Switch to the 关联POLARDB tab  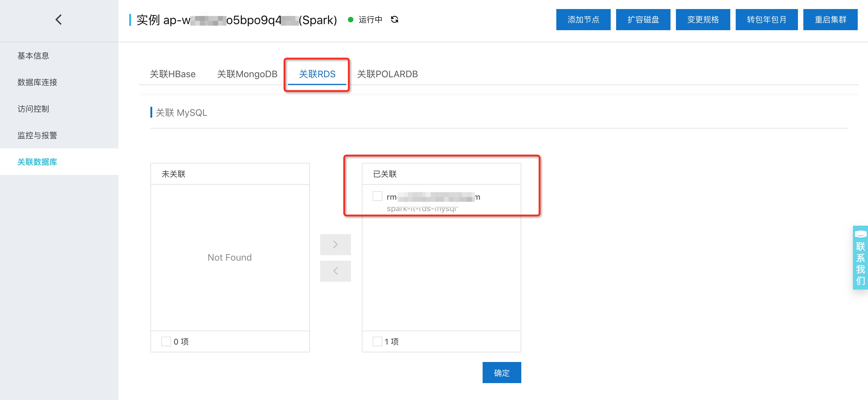tap(387, 74)
